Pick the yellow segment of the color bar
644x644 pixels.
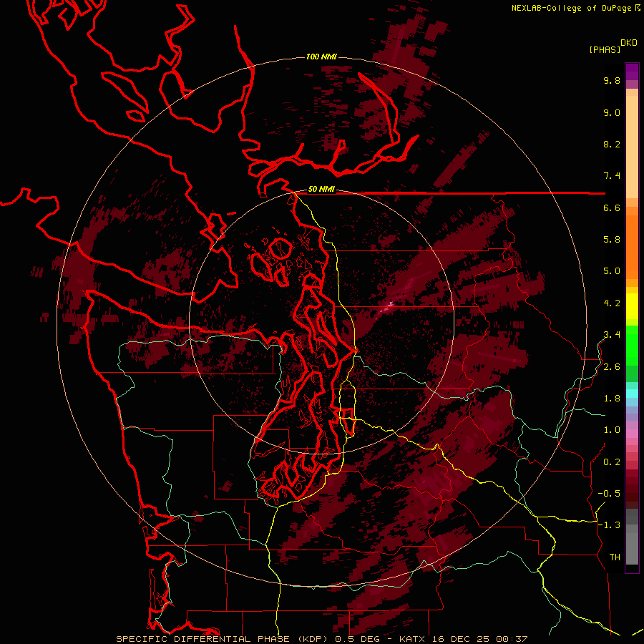click(x=632, y=306)
